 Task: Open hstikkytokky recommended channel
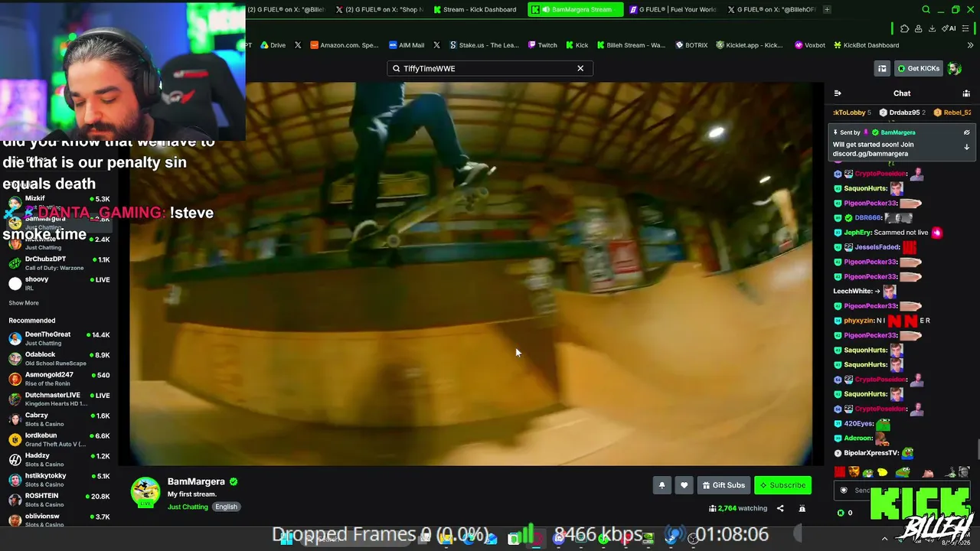tap(60, 480)
